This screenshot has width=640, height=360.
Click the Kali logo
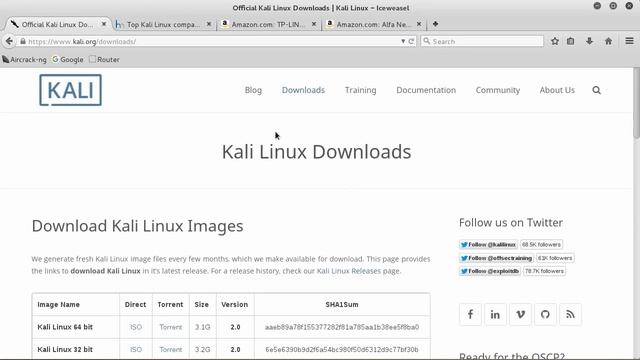point(71,90)
